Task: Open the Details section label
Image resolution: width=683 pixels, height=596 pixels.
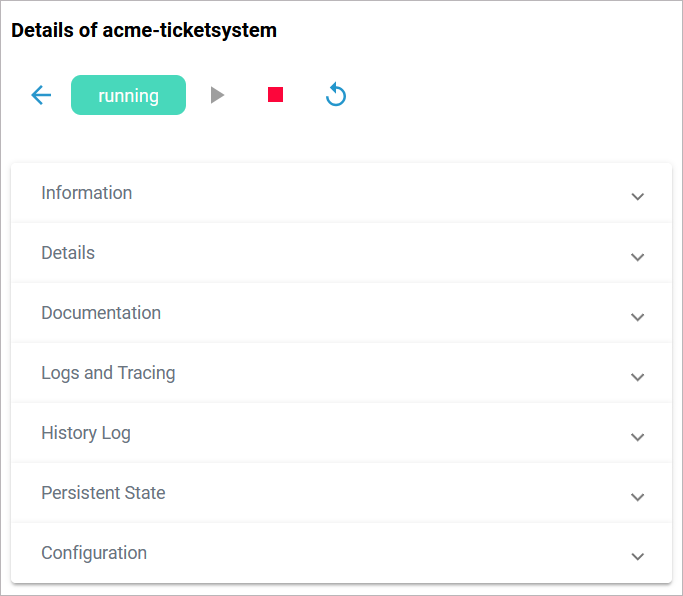Action: point(68,253)
